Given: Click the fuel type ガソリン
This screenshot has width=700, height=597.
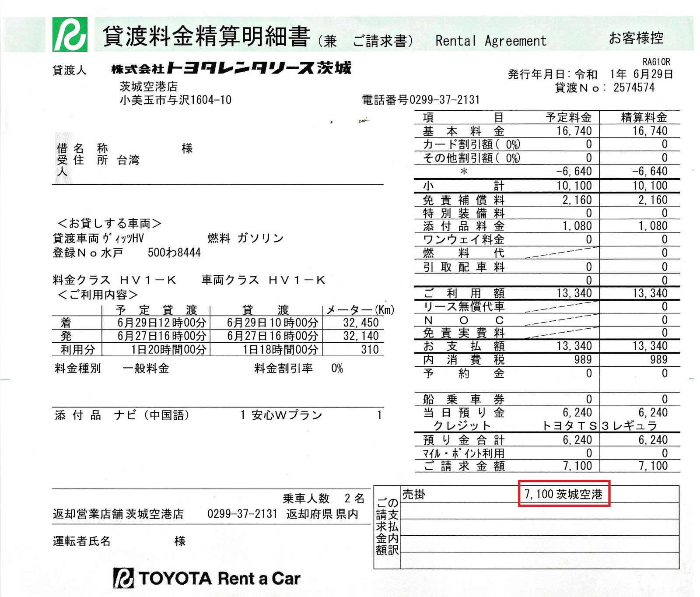Looking at the screenshot, I should coord(261,238).
